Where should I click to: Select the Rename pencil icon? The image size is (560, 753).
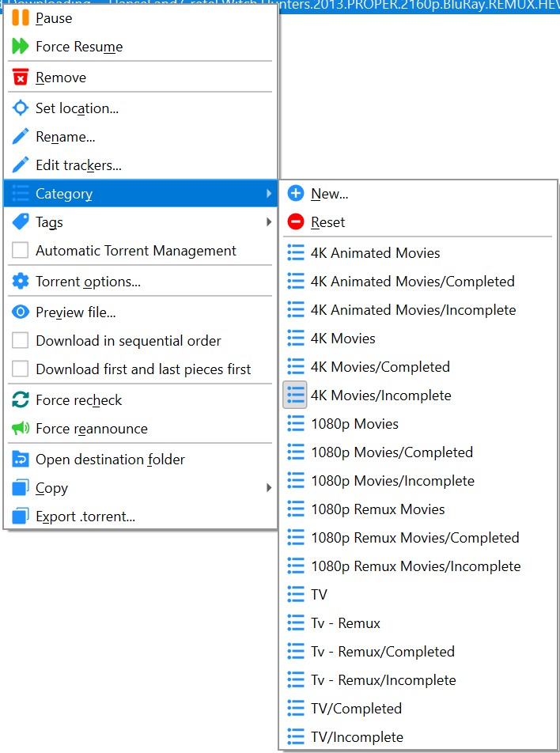click(x=20, y=136)
